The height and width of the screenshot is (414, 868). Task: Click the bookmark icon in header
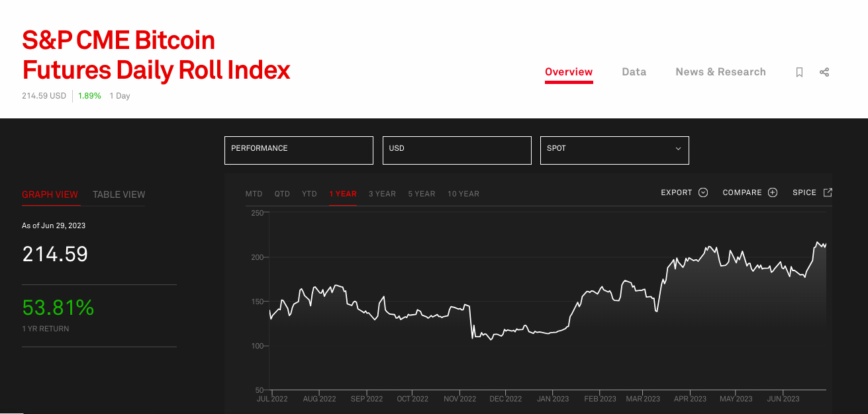(799, 73)
